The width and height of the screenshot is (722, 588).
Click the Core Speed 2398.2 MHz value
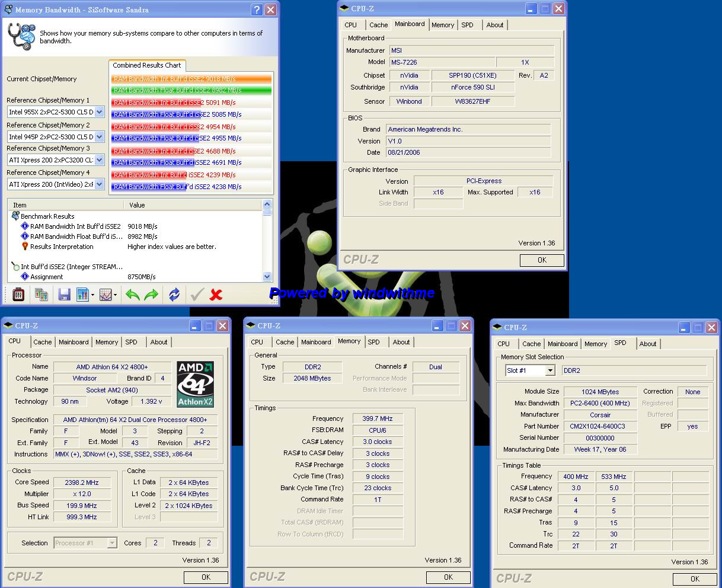click(81, 482)
